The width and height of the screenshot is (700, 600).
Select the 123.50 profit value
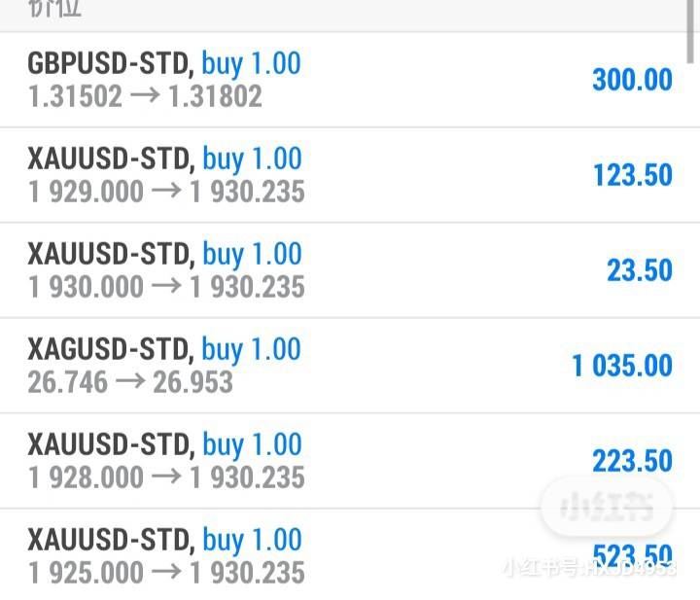[633, 175]
